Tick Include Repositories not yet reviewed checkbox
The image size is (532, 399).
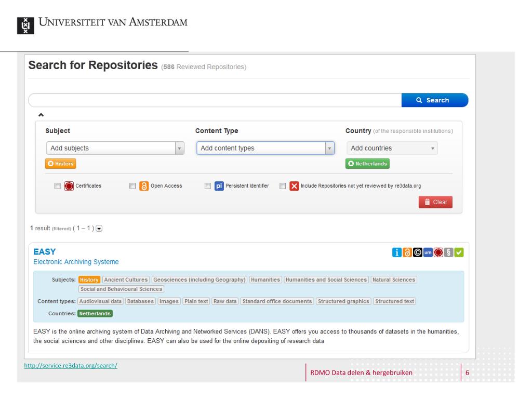pos(282,186)
